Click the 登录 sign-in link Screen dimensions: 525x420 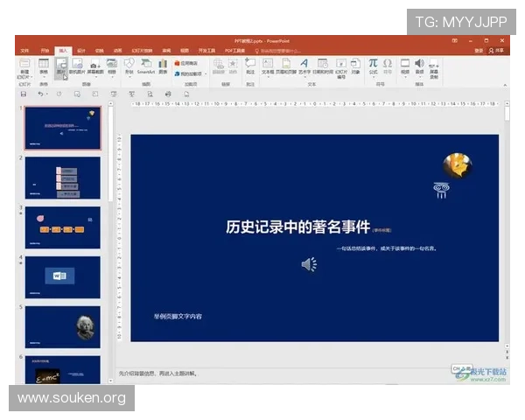point(479,51)
